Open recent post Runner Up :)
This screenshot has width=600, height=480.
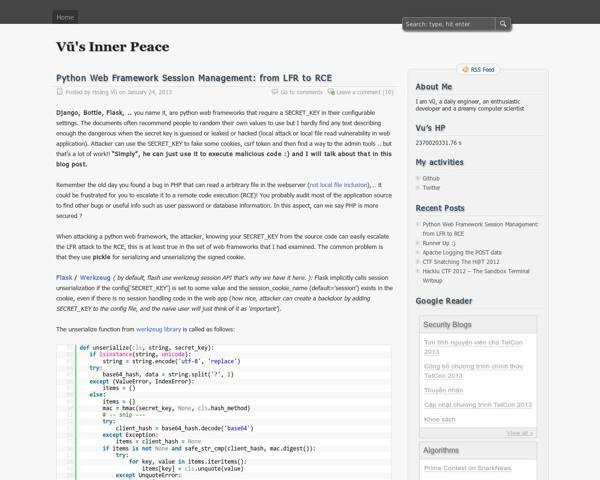[x=442, y=243]
